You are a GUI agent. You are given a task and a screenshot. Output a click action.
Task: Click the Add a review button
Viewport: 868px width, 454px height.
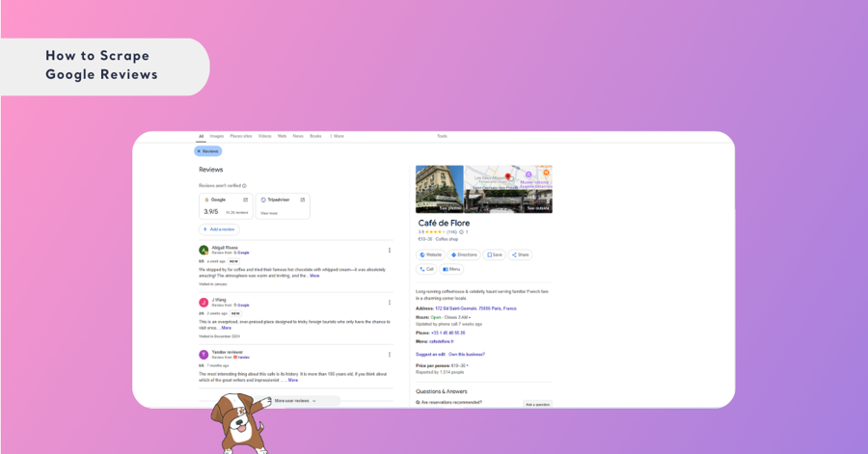[x=219, y=229]
